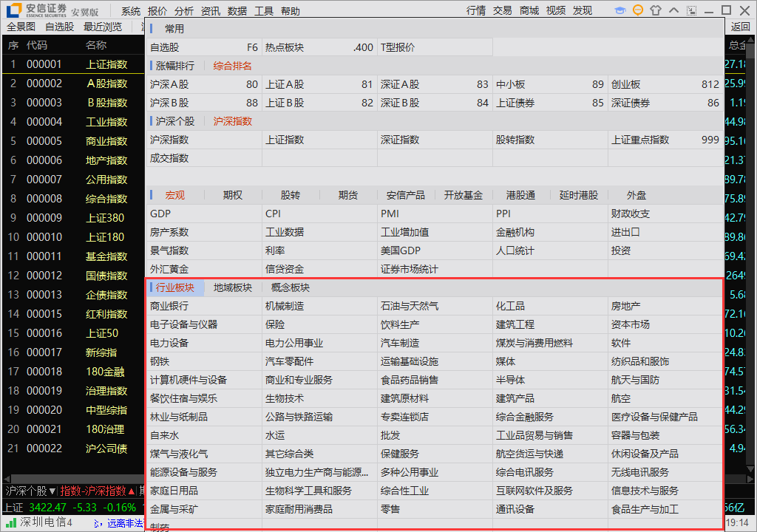Viewport: 757px width, 532px height.
Task: Click the green signal bars connection icon
Action: click(x=12, y=522)
